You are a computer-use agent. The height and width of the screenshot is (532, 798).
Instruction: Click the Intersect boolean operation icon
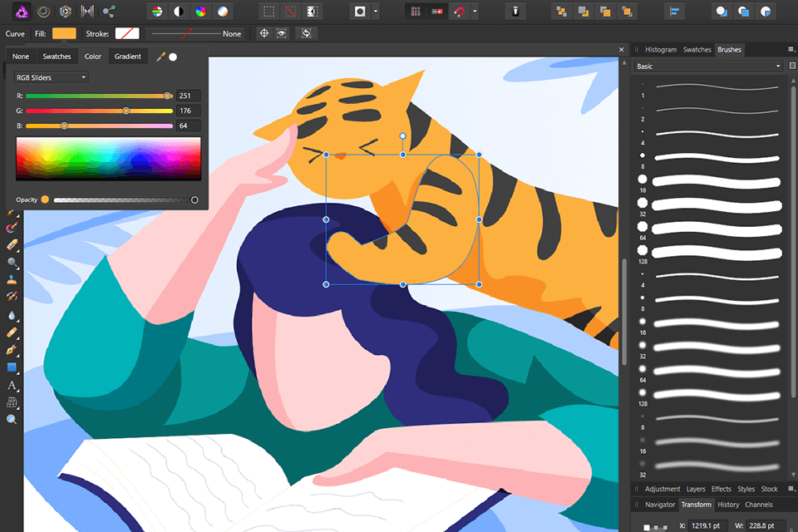[766, 11]
